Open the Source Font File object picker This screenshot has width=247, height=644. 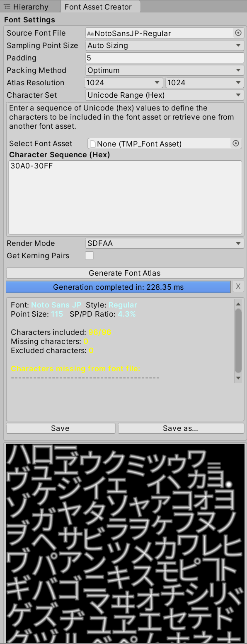point(238,33)
